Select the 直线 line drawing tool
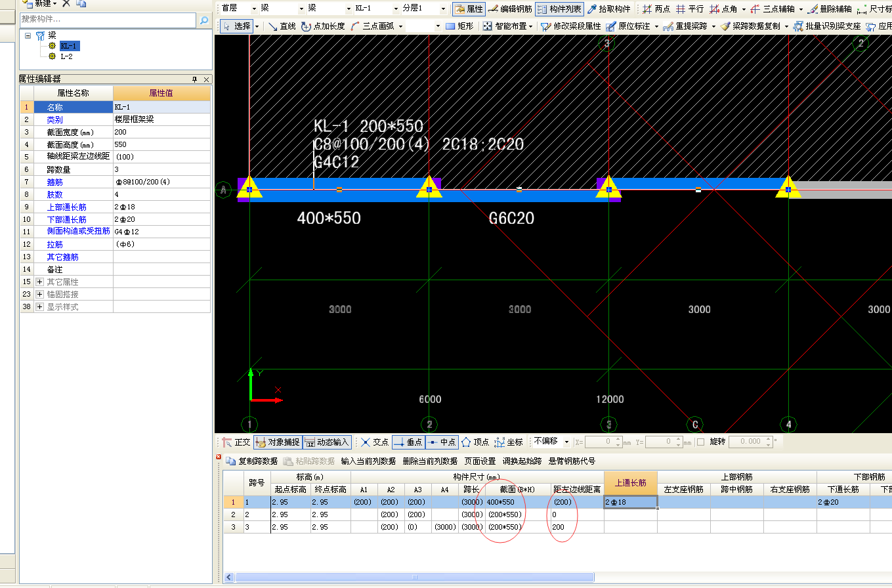Image resolution: width=892 pixels, height=588 pixels. (282, 26)
